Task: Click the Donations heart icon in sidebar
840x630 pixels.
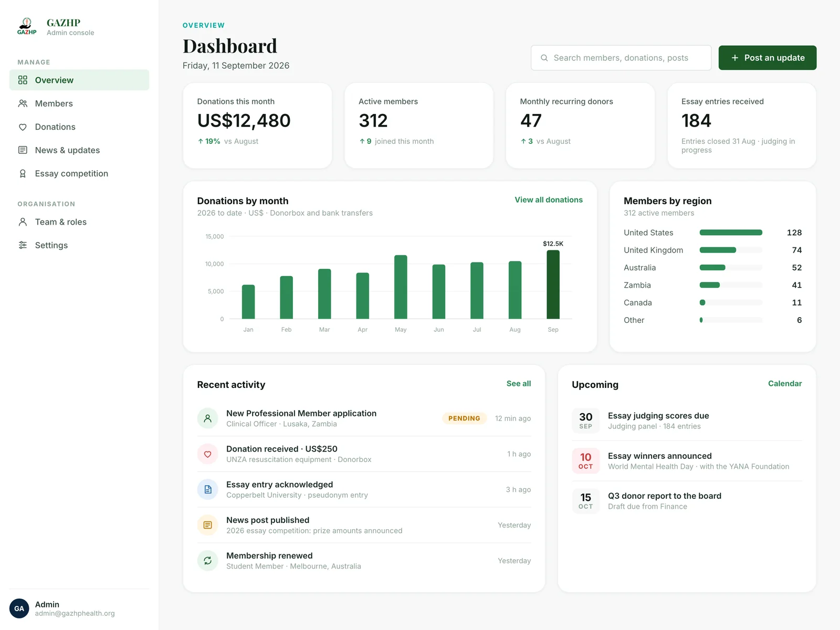Action: [23, 127]
